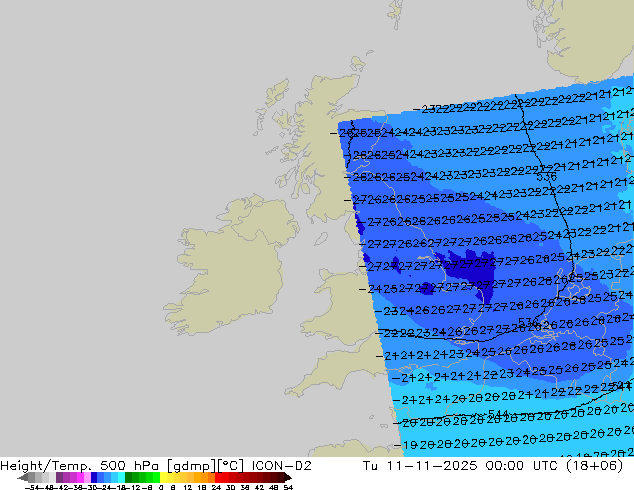Click the gray left arrow end of color scale
Image resolution: width=634 pixels, height=490 pixels.
pos(23,477)
